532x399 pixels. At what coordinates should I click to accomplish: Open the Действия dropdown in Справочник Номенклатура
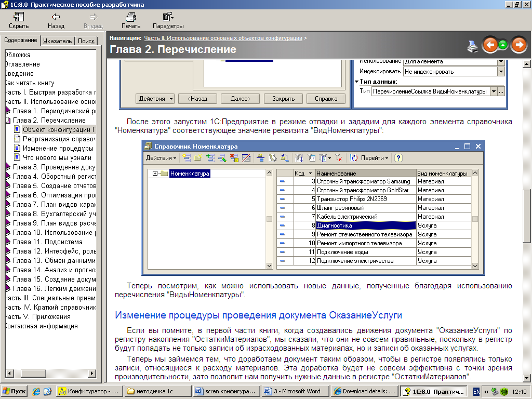tap(161, 158)
